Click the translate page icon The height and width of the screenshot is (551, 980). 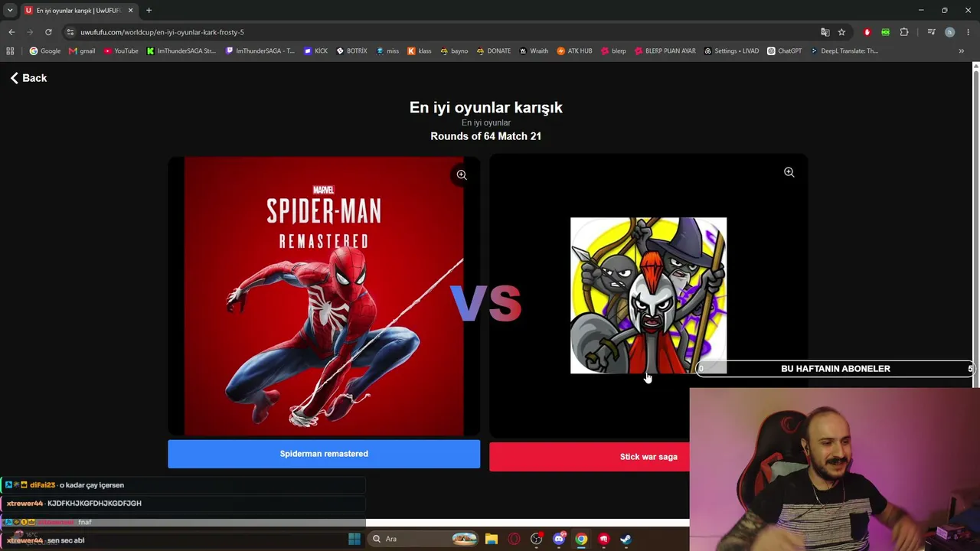coord(825,32)
